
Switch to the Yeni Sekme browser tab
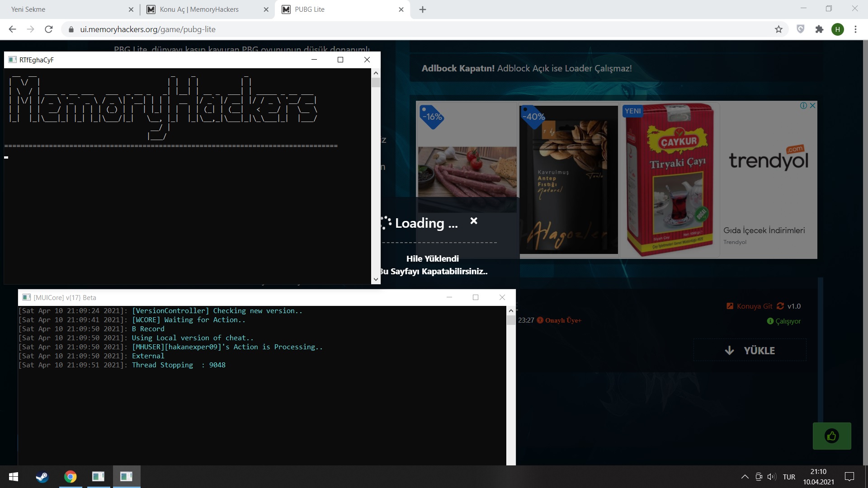tap(70, 9)
